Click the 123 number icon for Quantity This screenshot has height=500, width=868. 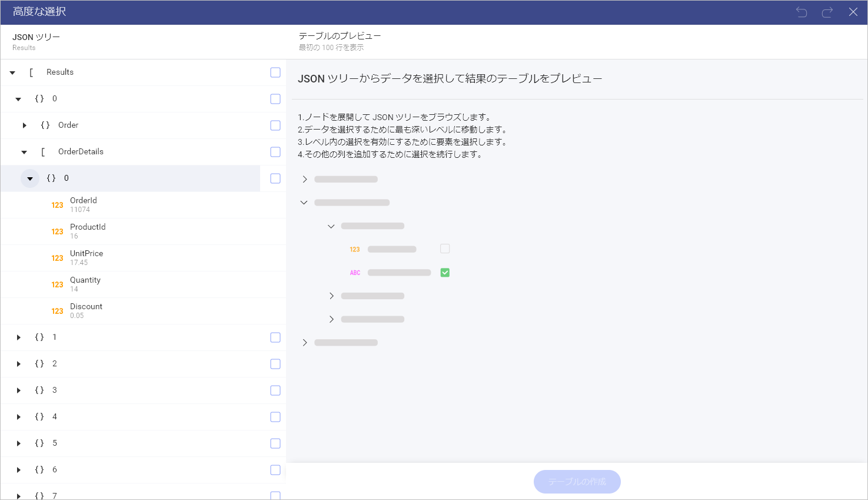click(57, 284)
